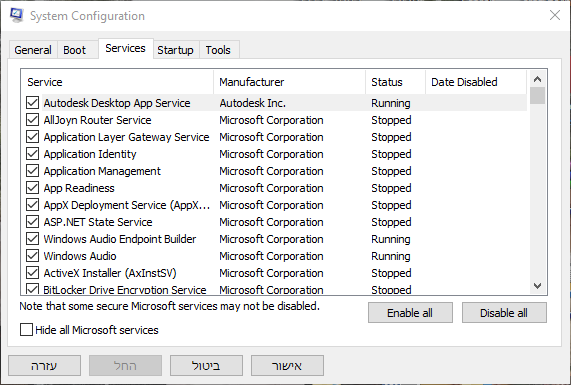Click Microsoft Corporation cell in App Readiness row

click(x=271, y=188)
